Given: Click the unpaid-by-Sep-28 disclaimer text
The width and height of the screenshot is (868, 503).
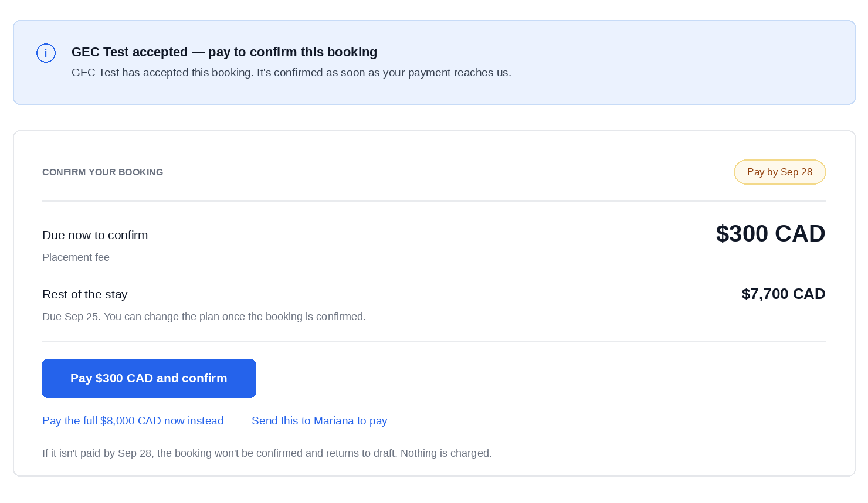Looking at the screenshot, I should tap(267, 453).
